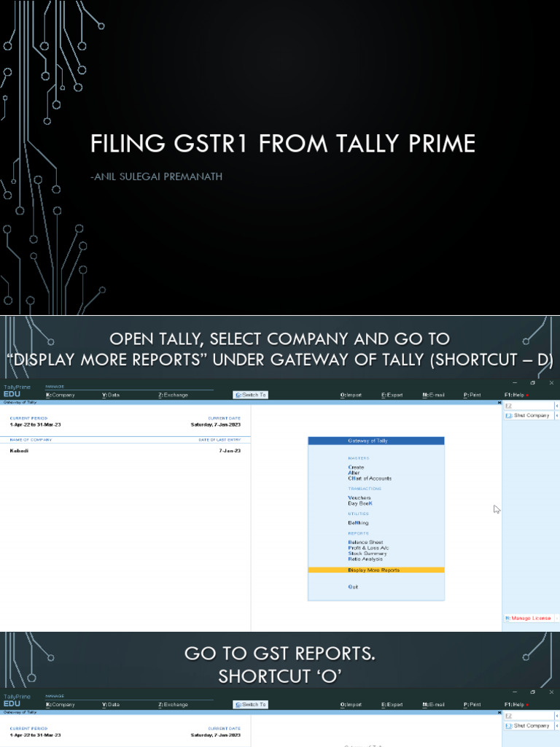This screenshot has width=560, height=747.
Task: Expand arrow beside F3: Shut Company, Display More Reports slide
Action: 557,415
